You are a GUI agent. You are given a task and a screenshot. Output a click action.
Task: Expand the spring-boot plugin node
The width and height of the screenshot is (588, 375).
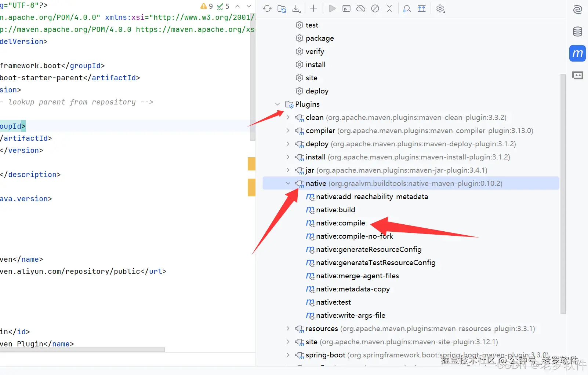coord(288,355)
